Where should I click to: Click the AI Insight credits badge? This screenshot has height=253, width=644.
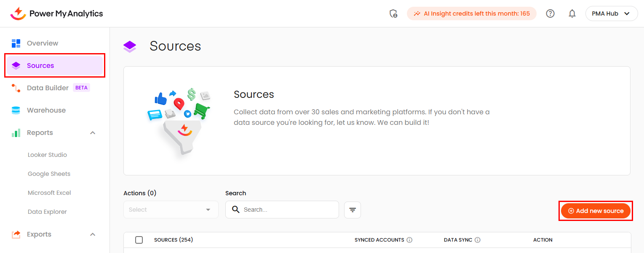click(471, 13)
